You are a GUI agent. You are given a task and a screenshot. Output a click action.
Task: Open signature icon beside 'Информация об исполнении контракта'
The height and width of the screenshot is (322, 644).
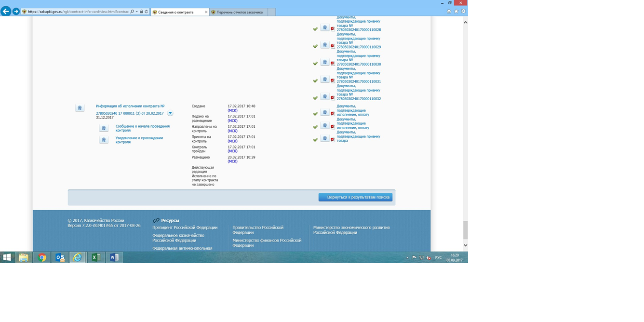[80, 108]
